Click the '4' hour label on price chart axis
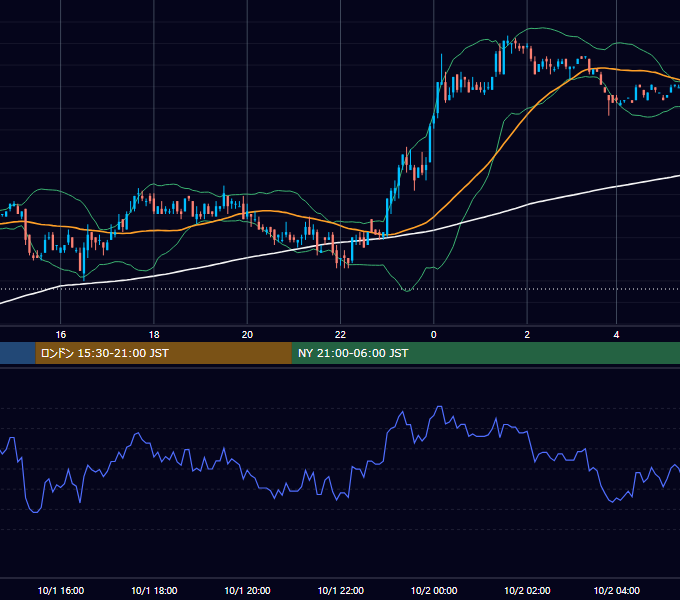This screenshot has height=600, width=680. point(616,335)
